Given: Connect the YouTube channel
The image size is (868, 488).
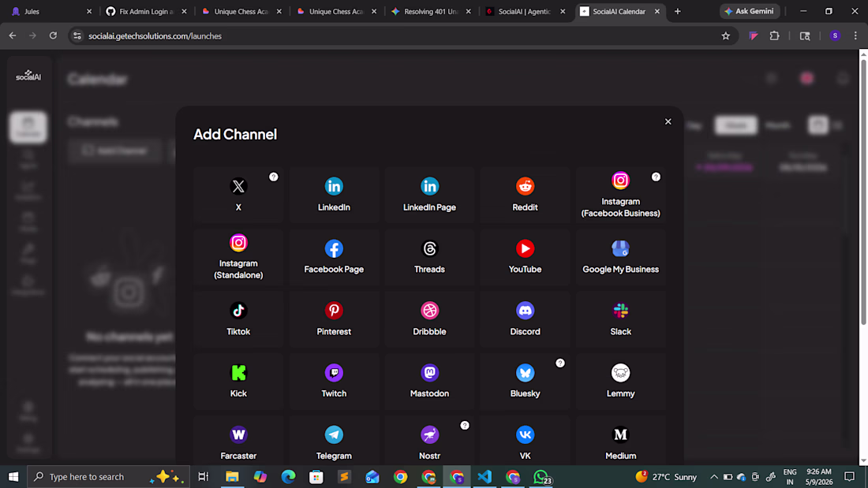Looking at the screenshot, I should coord(525,257).
